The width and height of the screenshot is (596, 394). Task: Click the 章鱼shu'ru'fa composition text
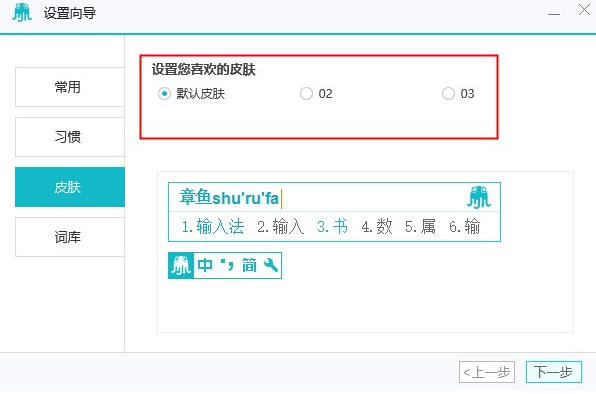click(229, 198)
